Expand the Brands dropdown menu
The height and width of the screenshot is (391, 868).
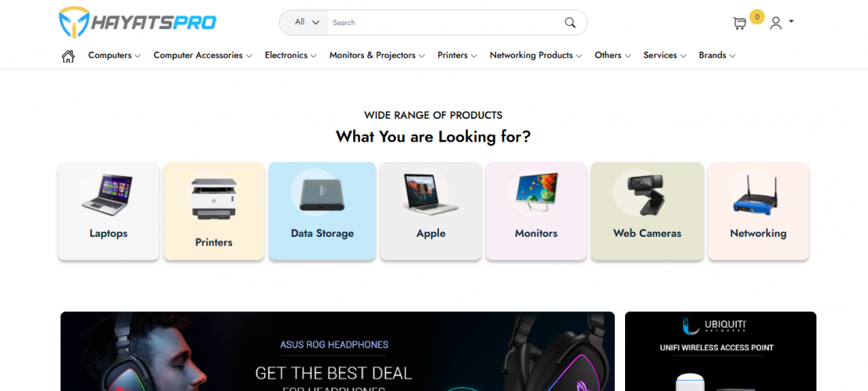coord(717,56)
